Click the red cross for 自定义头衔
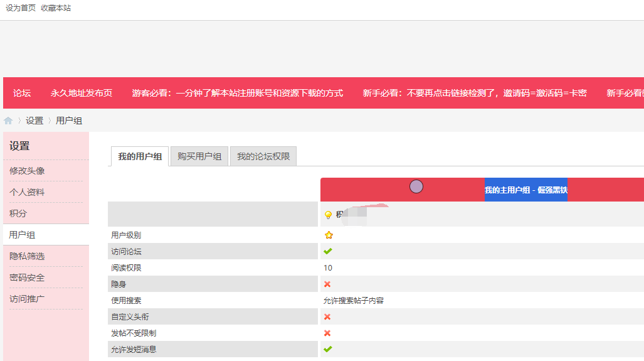This screenshot has height=361, width=644. (327, 317)
